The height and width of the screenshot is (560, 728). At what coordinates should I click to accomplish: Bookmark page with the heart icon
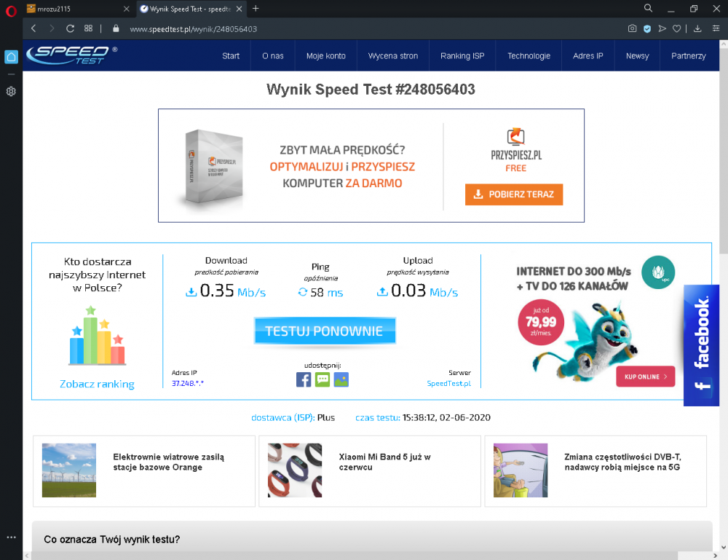676,28
